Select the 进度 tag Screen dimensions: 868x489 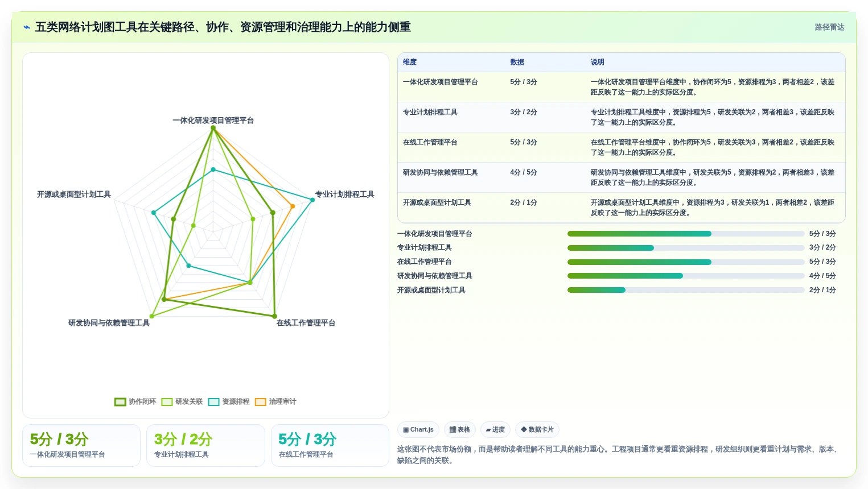coord(495,430)
